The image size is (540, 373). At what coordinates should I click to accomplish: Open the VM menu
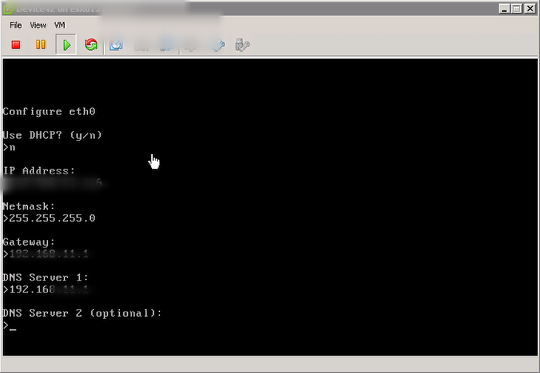(60, 25)
